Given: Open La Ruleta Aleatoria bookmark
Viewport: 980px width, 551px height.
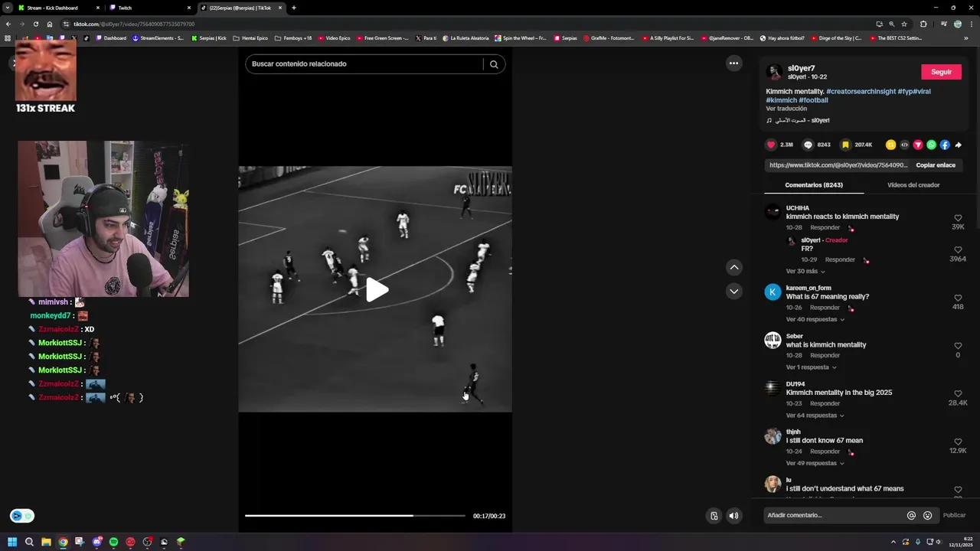Looking at the screenshot, I should [x=465, y=37].
